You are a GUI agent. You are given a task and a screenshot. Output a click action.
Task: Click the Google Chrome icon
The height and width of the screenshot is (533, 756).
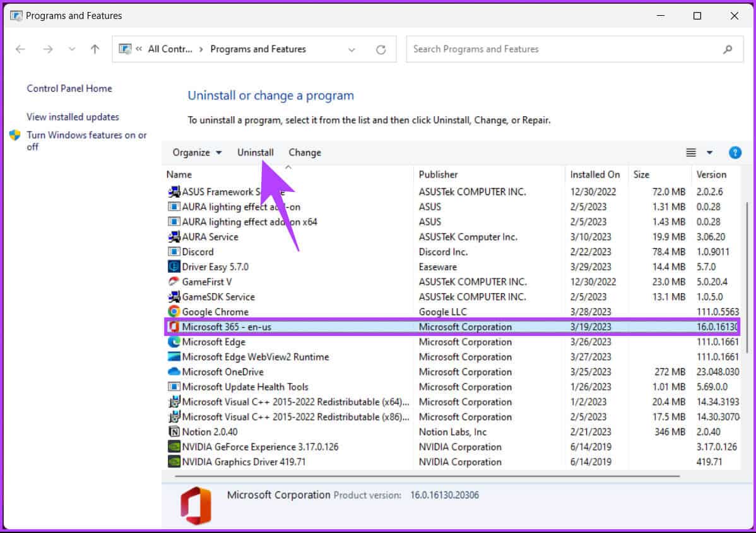[x=174, y=311]
